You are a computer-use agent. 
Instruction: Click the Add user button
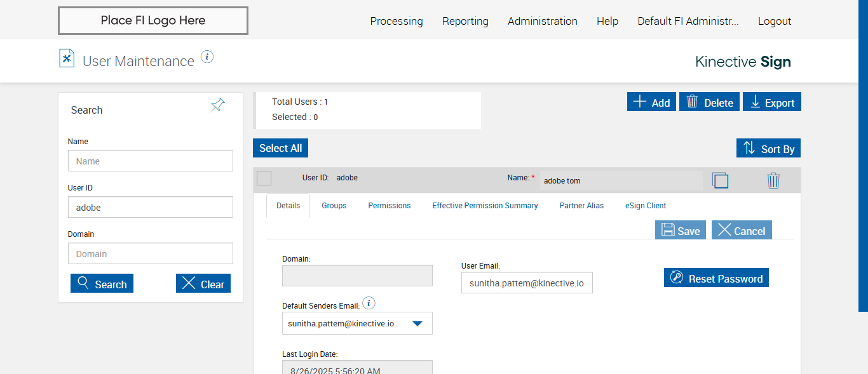tap(651, 102)
